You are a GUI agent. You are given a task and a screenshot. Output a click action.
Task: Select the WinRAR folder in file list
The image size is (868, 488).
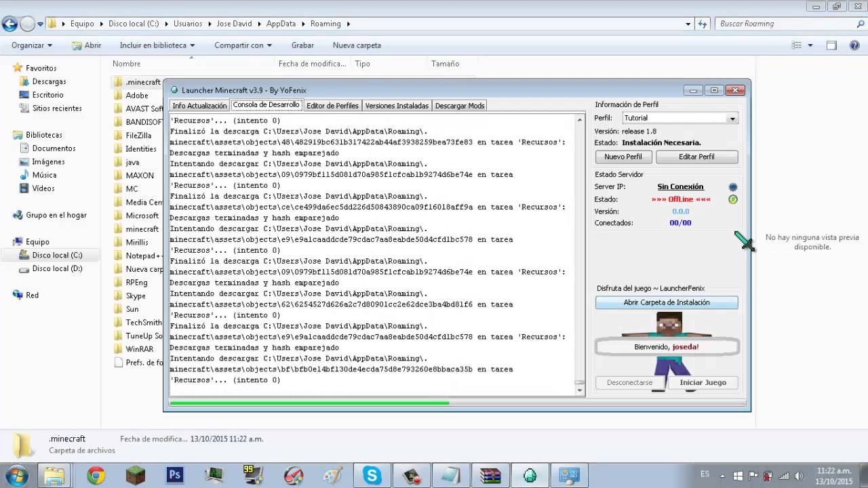138,349
